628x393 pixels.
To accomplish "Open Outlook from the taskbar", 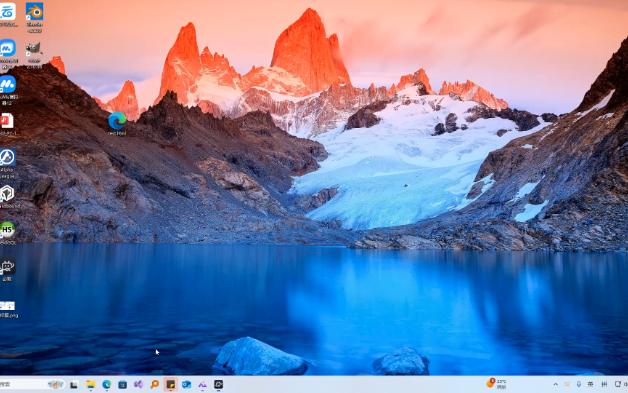I will tap(187, 385).
